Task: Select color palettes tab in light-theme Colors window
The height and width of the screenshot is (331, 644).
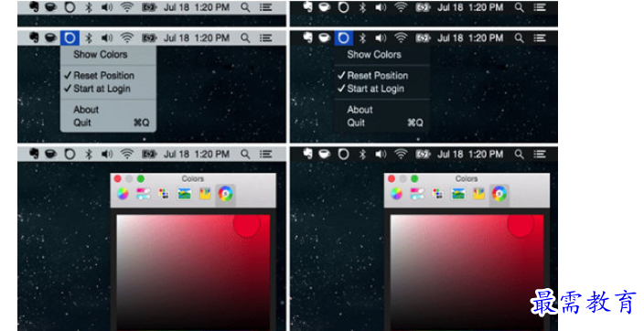Action: (x=164, y=194)
